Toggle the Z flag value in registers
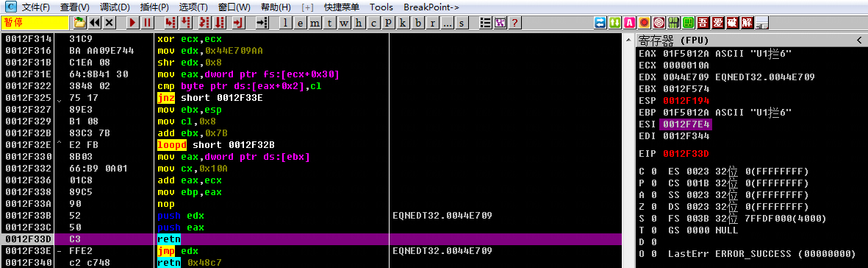The height and width of the screenshot is (268, 868). pyautogui.click(x=654, y=207)
